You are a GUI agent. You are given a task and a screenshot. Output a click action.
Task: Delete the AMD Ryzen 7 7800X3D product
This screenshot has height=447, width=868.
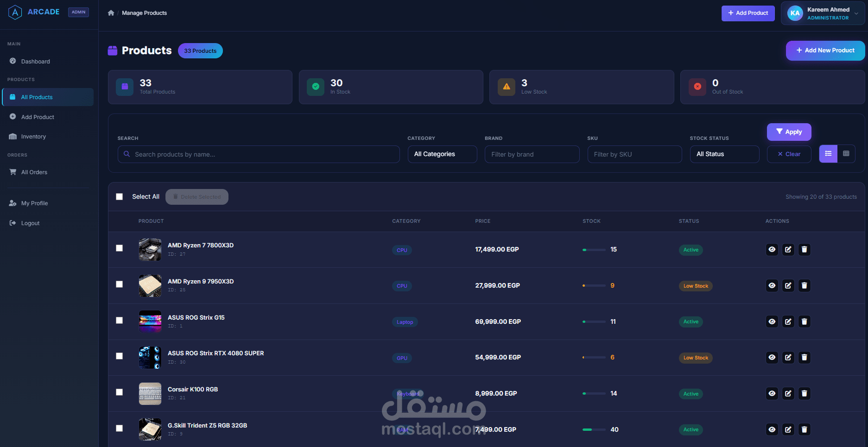(x=804, y=250)
